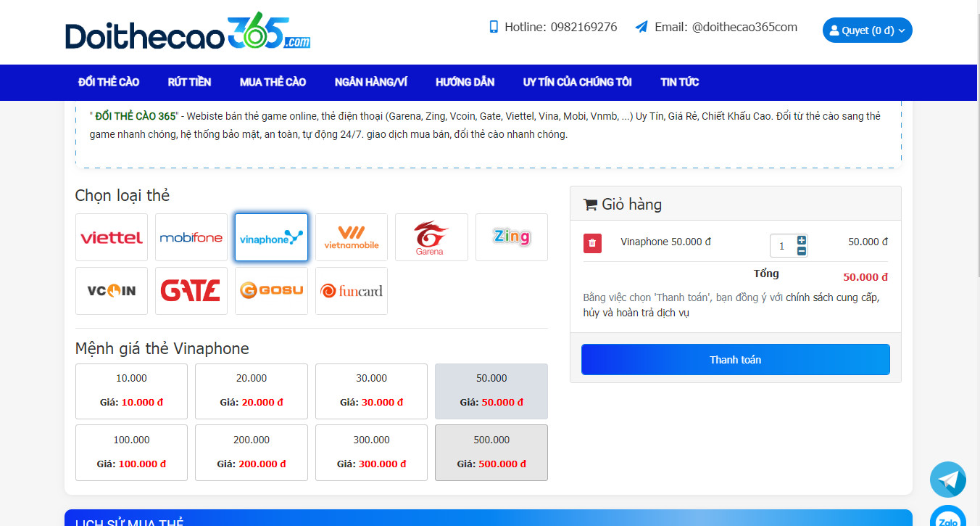The image size is (980, 526).
Task: Click the shopping cart icon in Giỏ hàng
Action: click(590, 205)
